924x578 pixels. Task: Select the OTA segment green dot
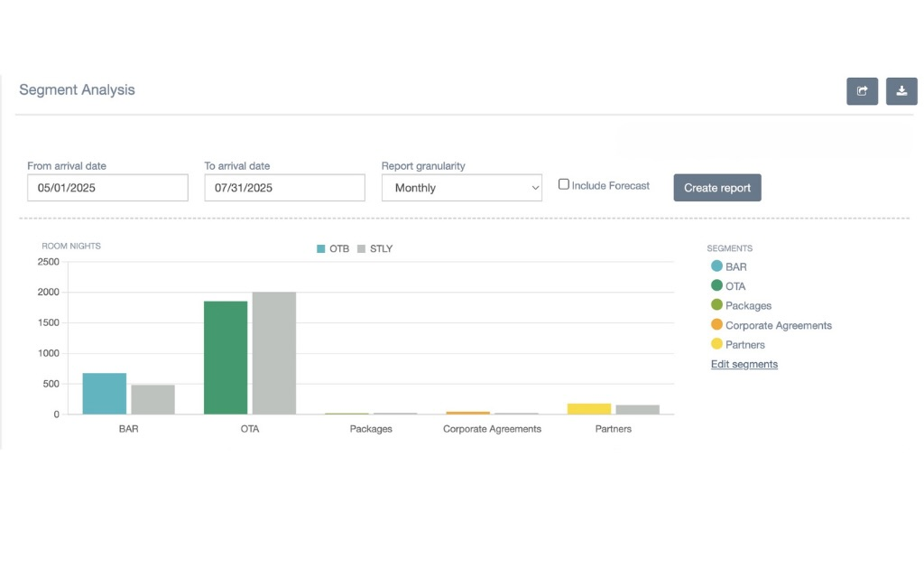(716, 285)
